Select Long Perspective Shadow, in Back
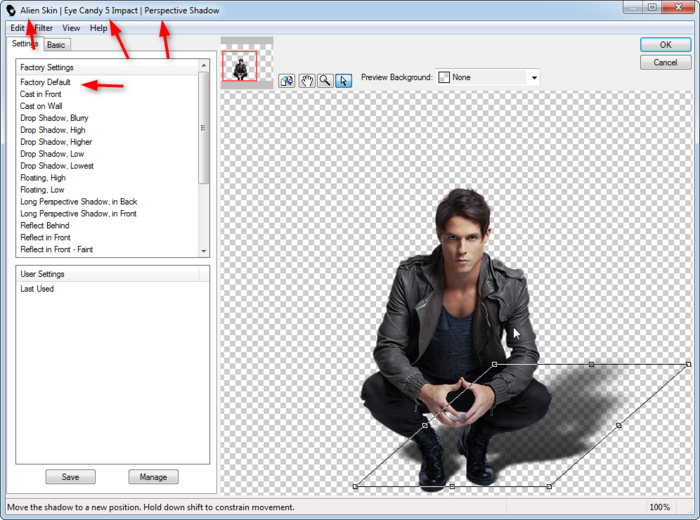The width and height of the screenshot is (700, 520). 79,202
